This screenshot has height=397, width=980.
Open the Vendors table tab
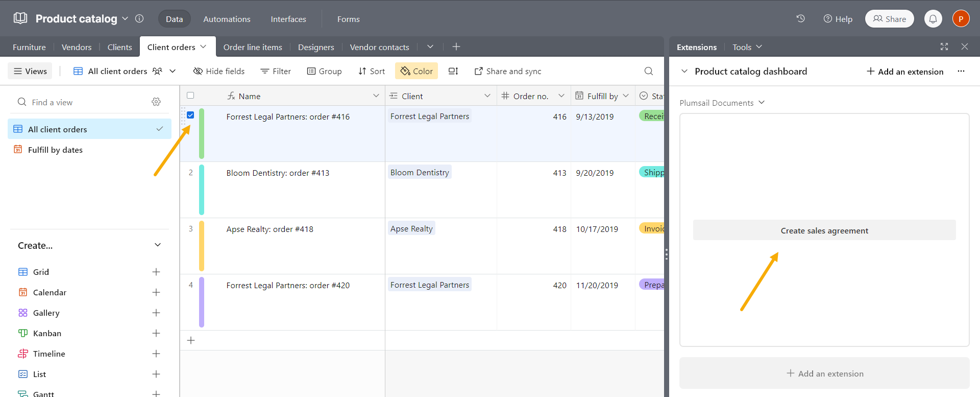[x=77, y=47]
